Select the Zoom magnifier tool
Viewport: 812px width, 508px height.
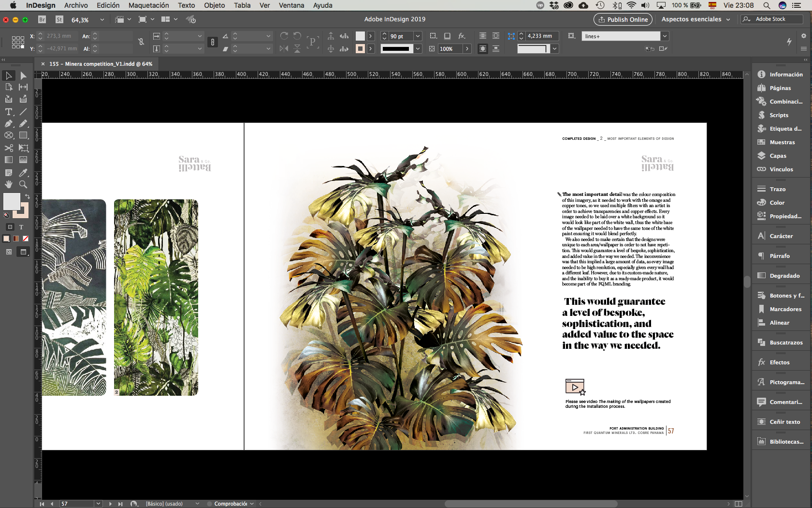tap(23, 184)
